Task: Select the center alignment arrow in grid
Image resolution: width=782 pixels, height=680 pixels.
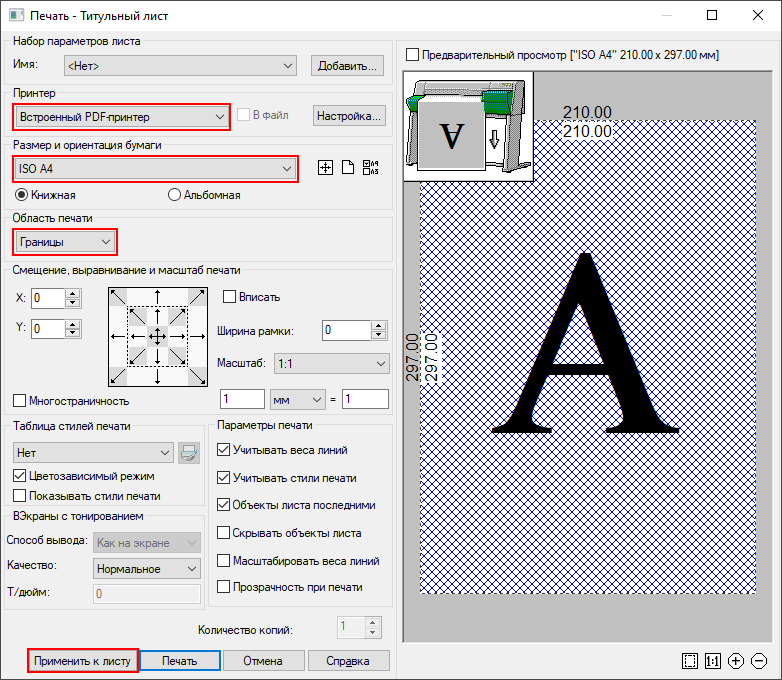Action: tap(156, 337)
